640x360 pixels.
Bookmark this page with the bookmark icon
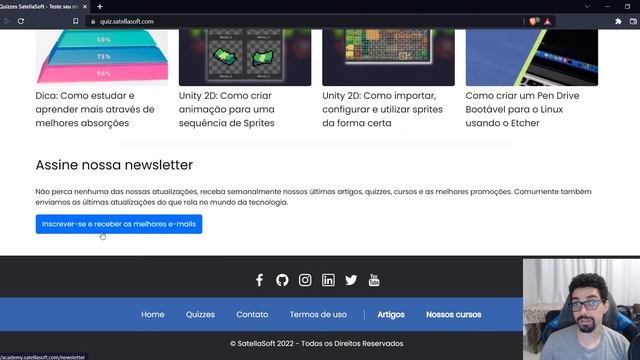point(76,21)
